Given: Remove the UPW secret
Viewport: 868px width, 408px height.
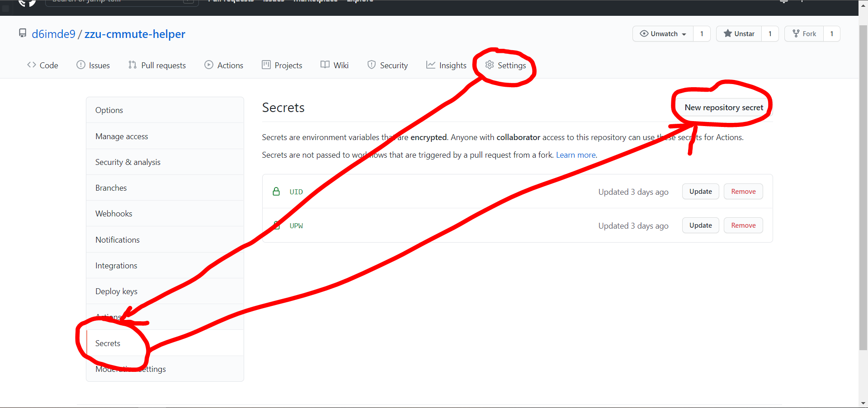Looking at the screenshot, I should click(x=743, y=225).
